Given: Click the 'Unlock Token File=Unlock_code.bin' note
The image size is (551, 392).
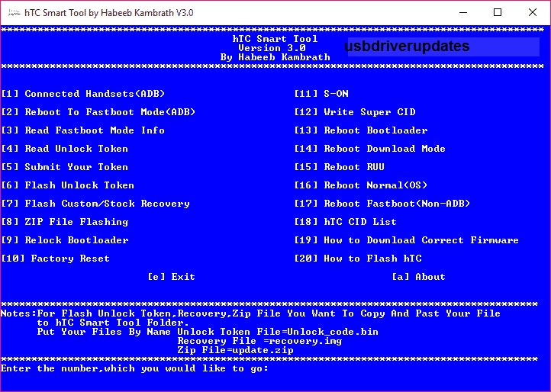Looking at the screenshot, I should tap(278, 332).
